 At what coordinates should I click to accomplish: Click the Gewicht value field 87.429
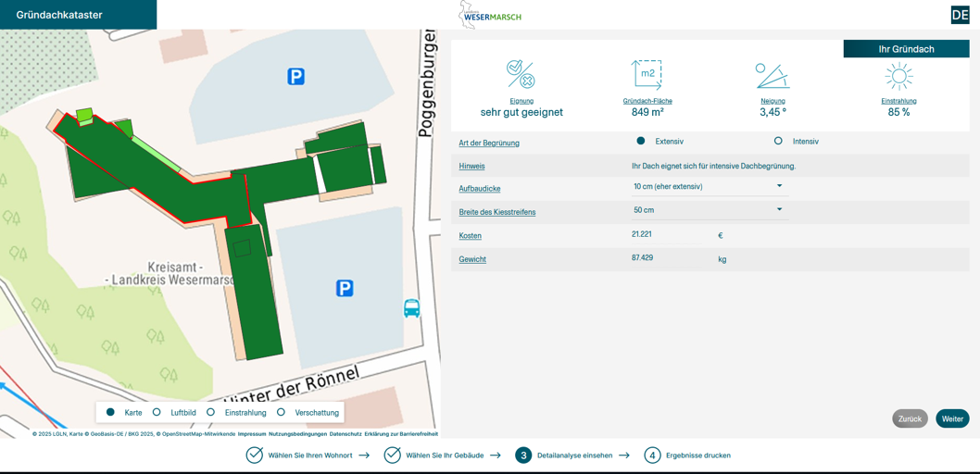(x=665, y=258)
